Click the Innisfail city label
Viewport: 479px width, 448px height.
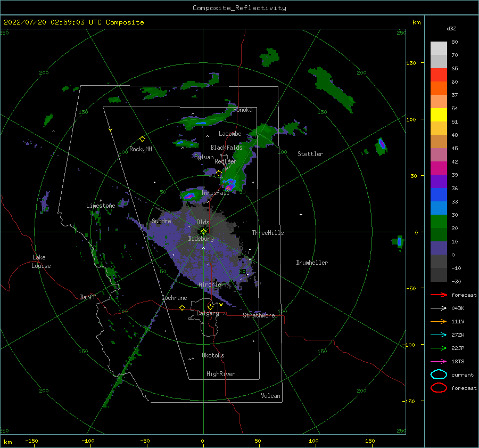215,193
